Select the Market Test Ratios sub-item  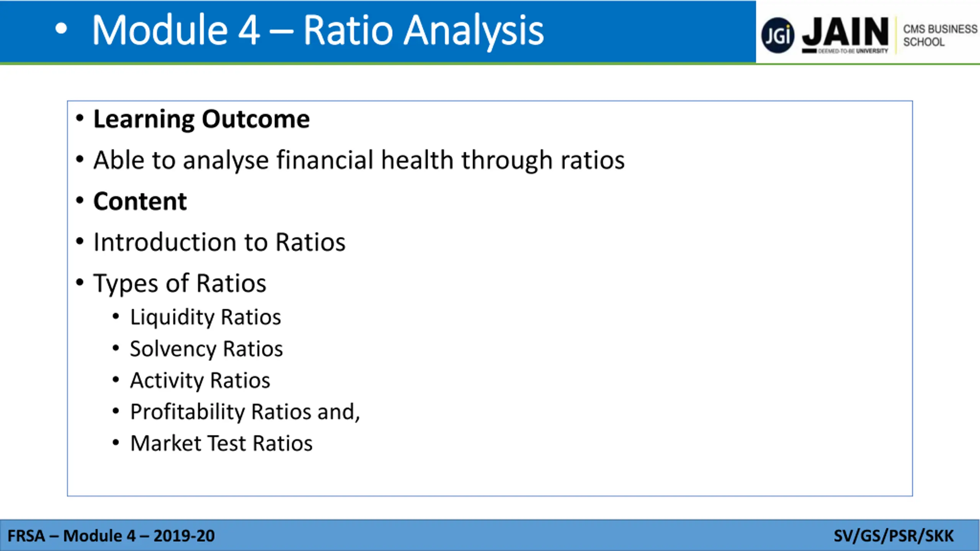[221, 443]
